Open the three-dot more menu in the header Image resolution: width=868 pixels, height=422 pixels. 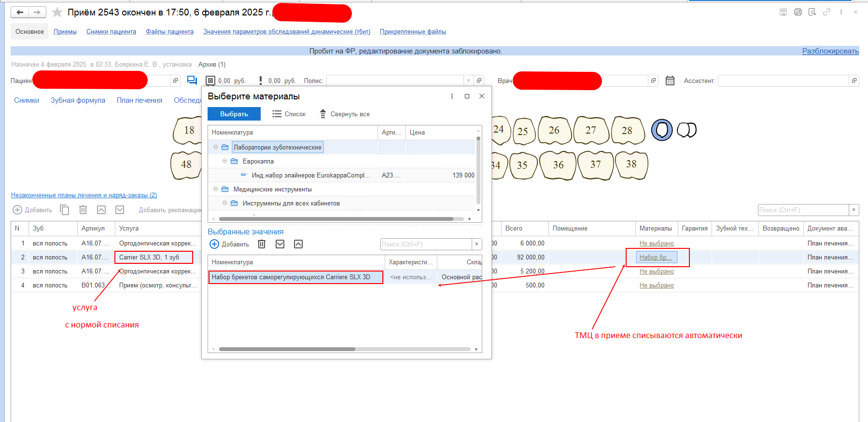tap(841, 12)
